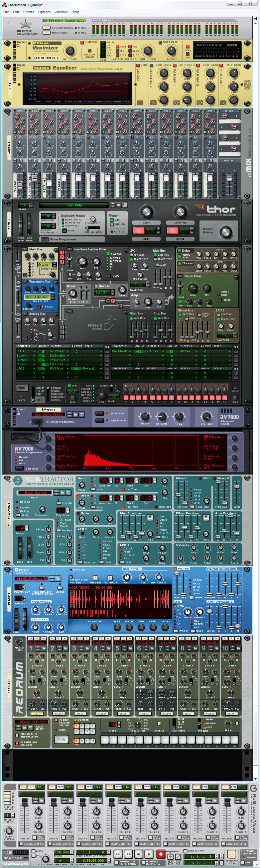
Task: Click the Thor Chorus red button
Action: (x=172, y=230)
